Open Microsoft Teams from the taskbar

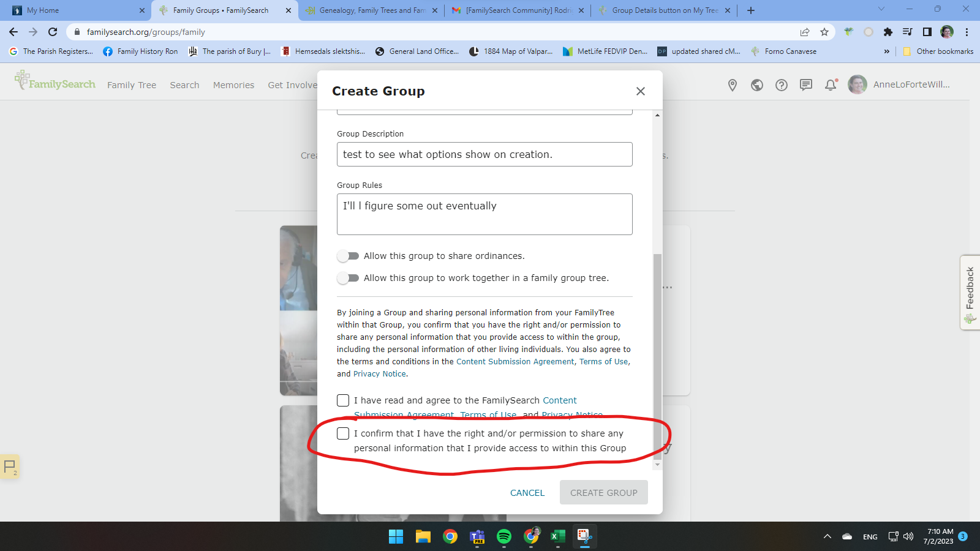(x=477, y=537)
